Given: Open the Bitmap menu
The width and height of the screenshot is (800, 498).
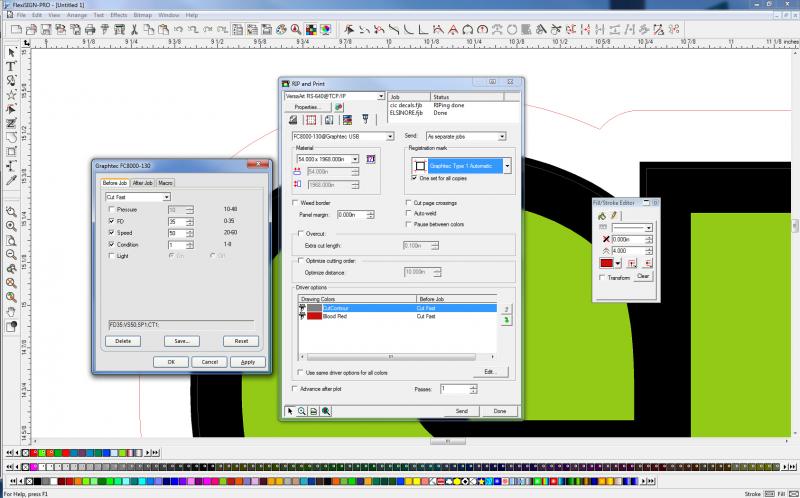Looking at the screenshot, I should 143,15.
